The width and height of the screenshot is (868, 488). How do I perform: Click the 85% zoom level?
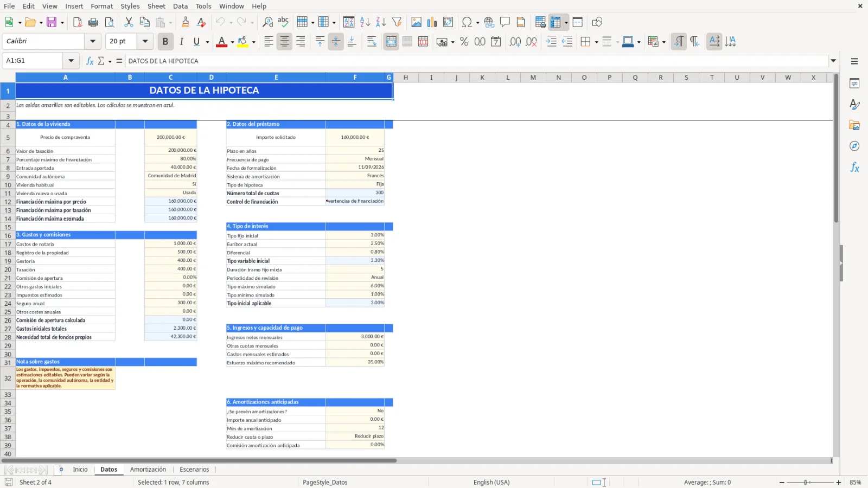pyautogui.click(x=856, y=482)
